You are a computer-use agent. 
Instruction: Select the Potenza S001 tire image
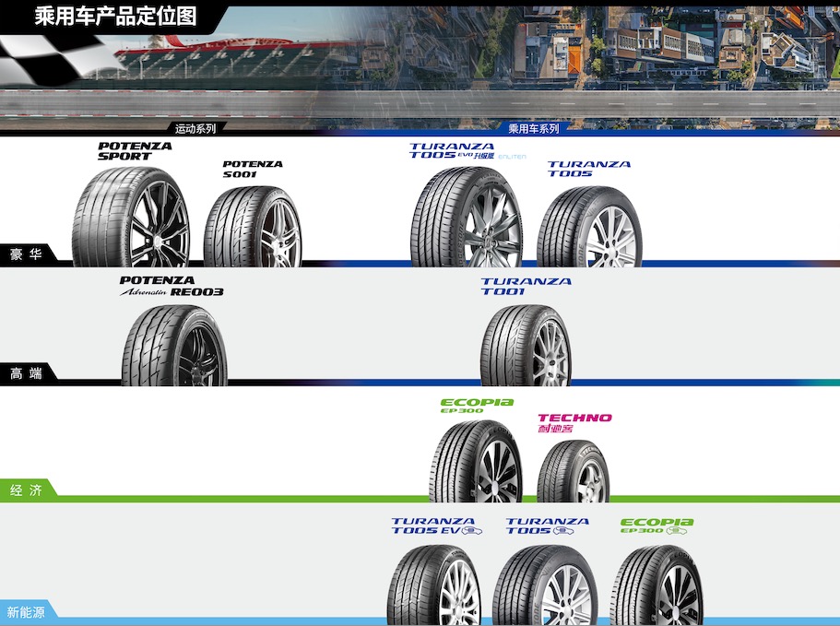point(253,227)
